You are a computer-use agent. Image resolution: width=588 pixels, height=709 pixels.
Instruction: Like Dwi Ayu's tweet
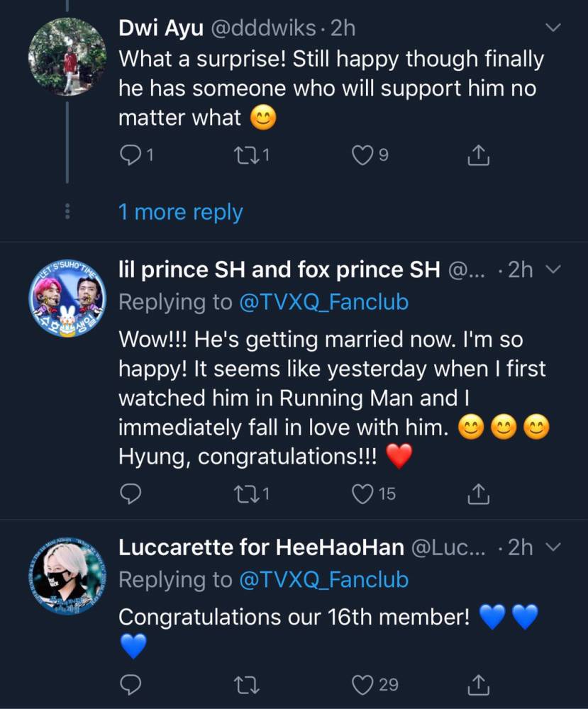(362, 155)
